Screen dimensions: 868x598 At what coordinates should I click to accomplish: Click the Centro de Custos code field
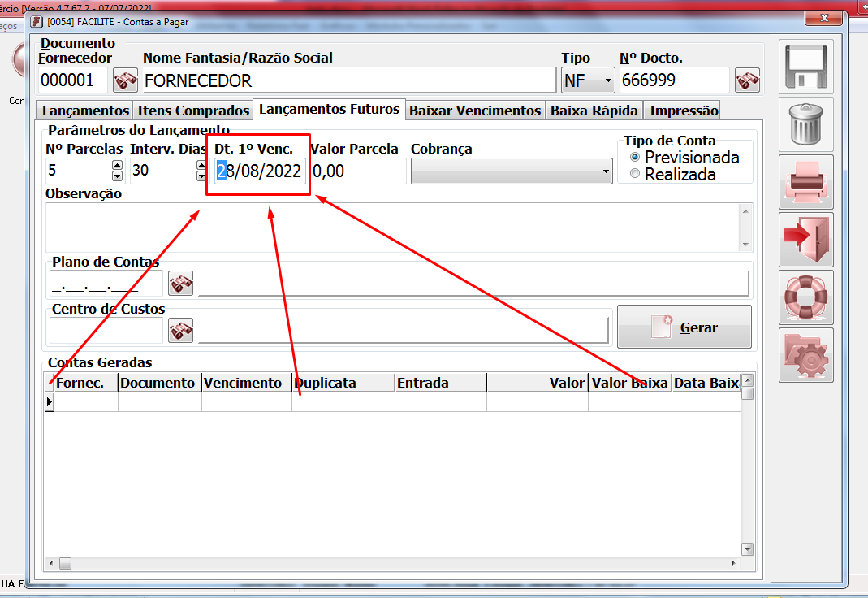click(x=106, y=331)
